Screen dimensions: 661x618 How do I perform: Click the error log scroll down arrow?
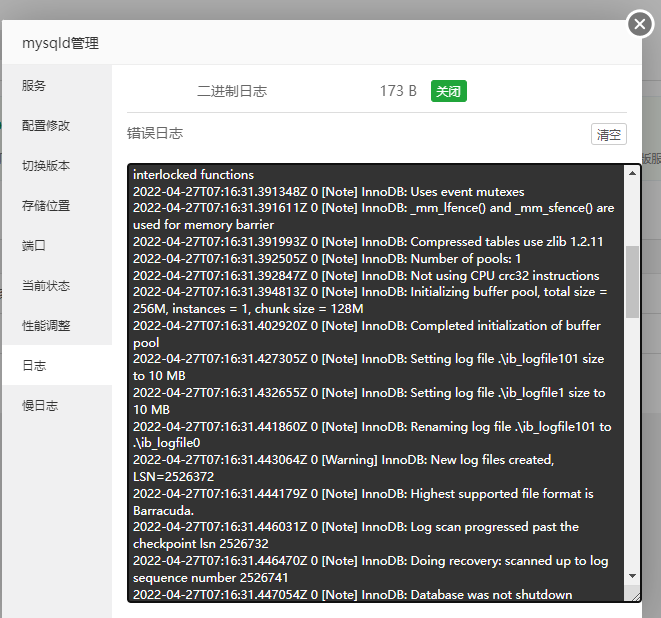click(x=632, y=576)
